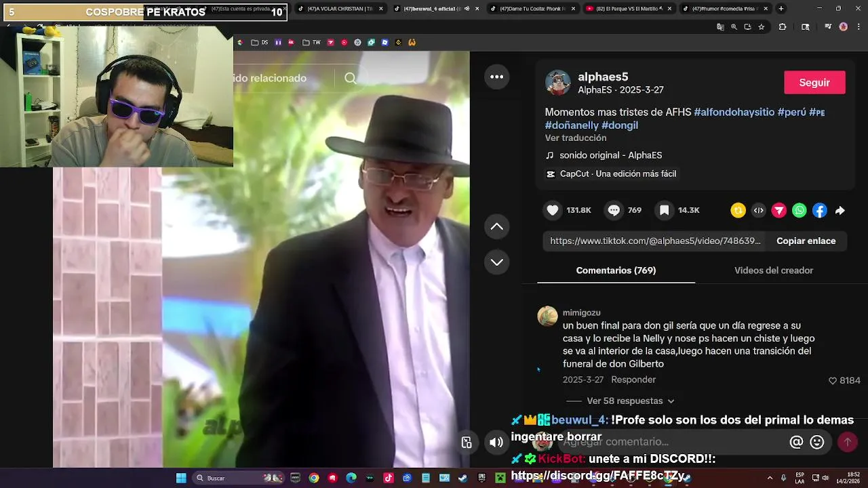
Task: Share video to Facebook
Action: pos(820,211)
